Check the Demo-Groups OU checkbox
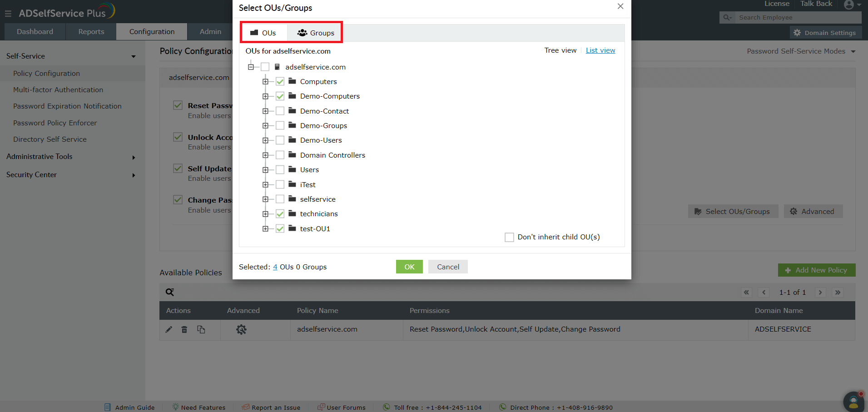Viewport: 868px width, 412px height. click(280, 126)
